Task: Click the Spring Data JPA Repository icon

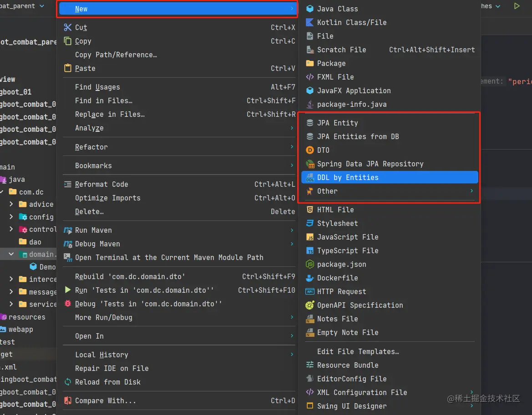Action: point(310,164)
